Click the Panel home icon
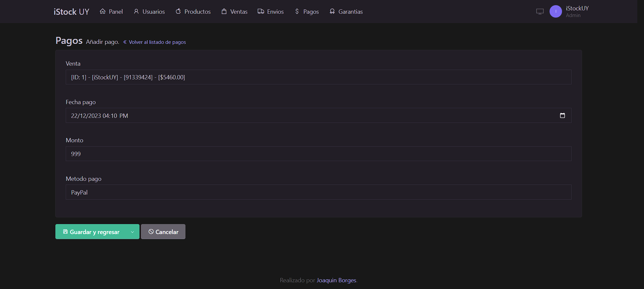 pyautogui.click(x=103, y=11)
